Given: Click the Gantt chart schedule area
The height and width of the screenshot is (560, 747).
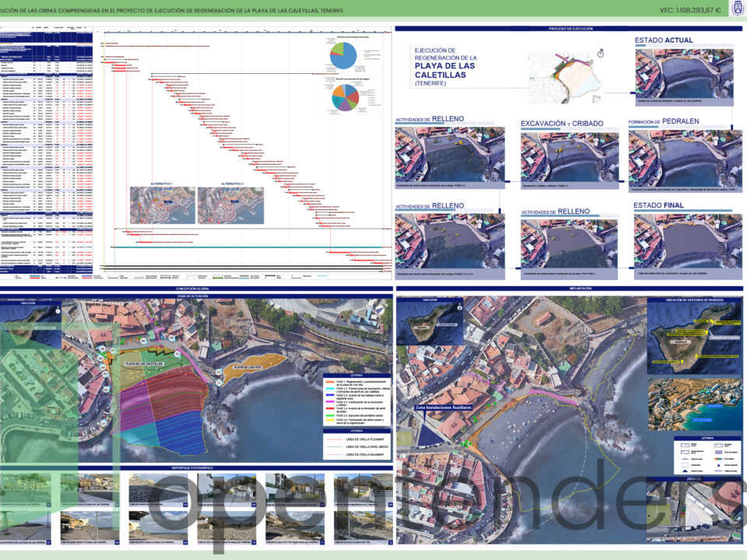Looking at the screenshot, I should pos(243,152).
